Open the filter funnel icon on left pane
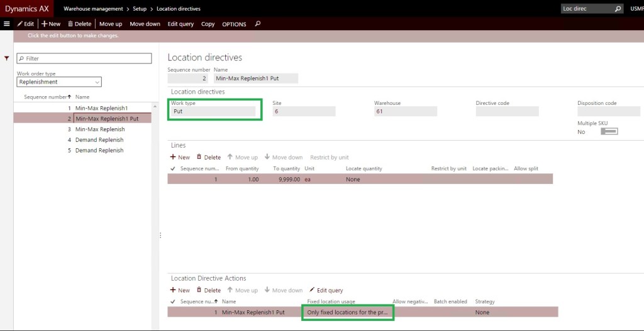 coord(7,58)
